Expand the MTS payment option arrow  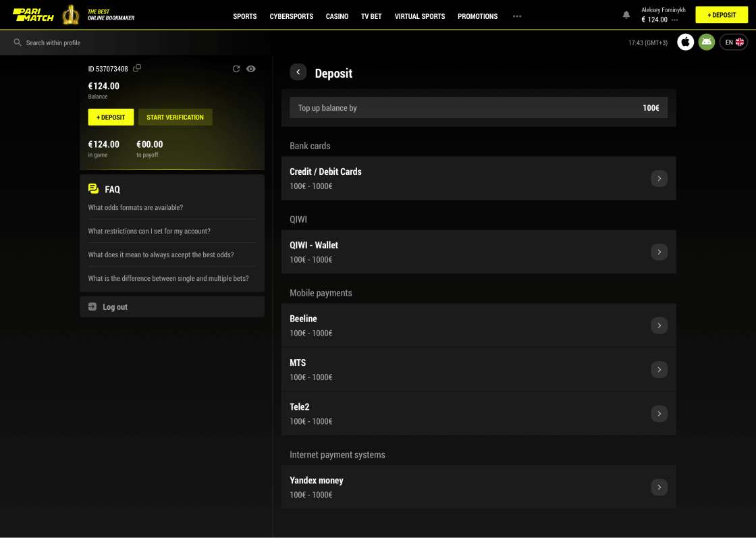click(x=659, y=370)
